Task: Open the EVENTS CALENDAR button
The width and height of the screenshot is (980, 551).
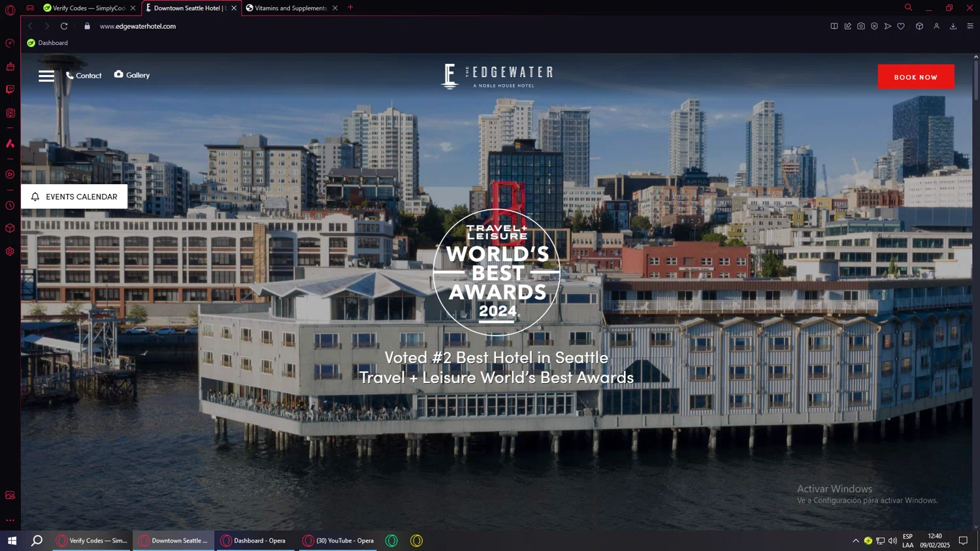Action: pos(74,197)
